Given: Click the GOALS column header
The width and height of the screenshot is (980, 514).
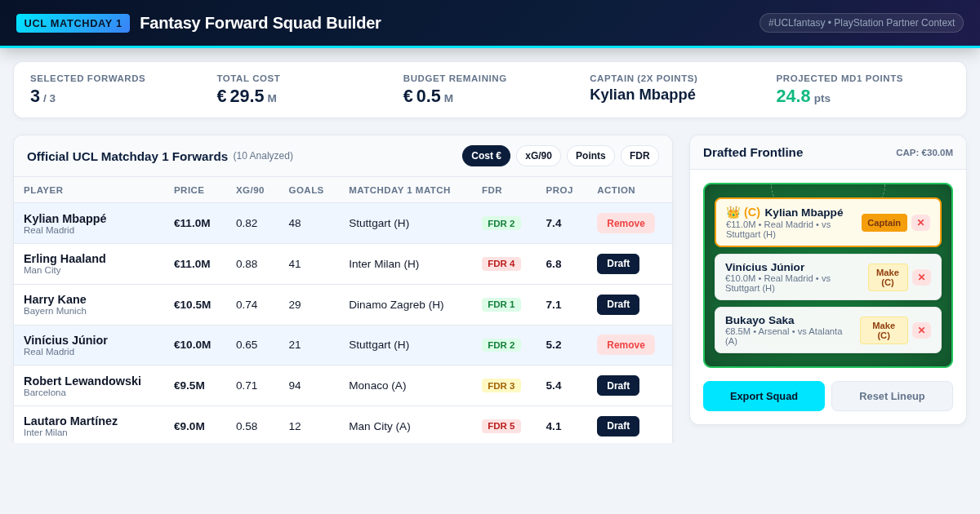Looking at the screenshot, I should coord(306,190).
